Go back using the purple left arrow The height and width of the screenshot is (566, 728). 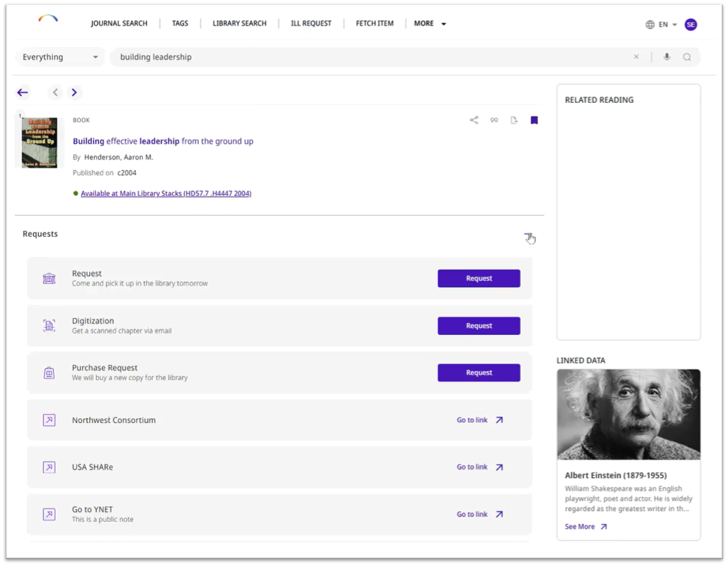pos(22,92)
